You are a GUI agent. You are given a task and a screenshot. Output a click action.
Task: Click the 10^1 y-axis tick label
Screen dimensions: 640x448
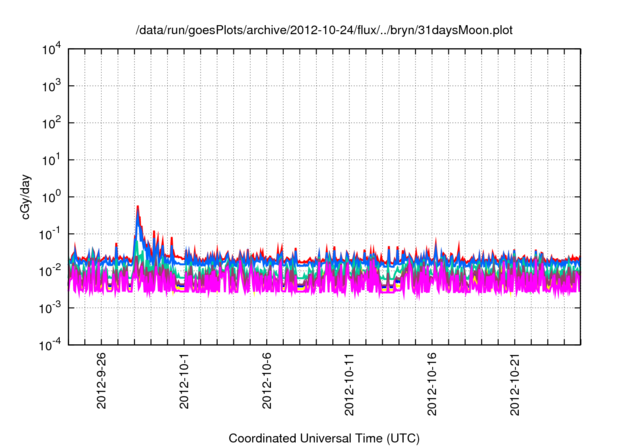[50, 160]
